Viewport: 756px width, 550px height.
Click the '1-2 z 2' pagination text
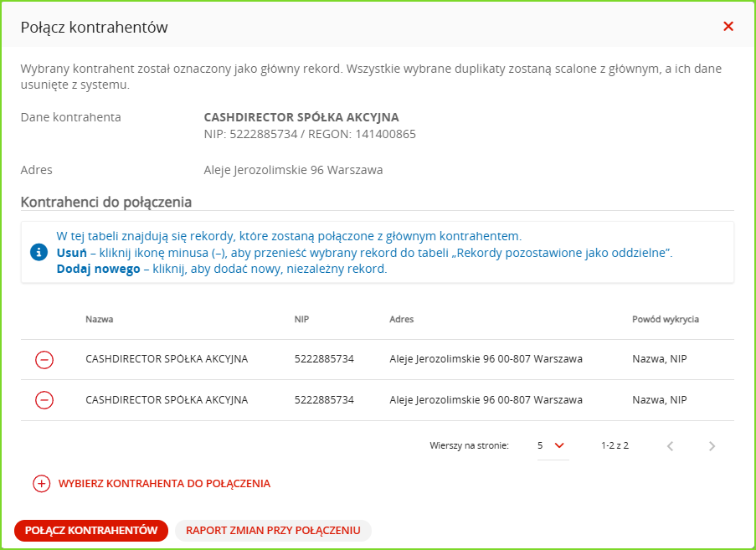tap(615, 446)
